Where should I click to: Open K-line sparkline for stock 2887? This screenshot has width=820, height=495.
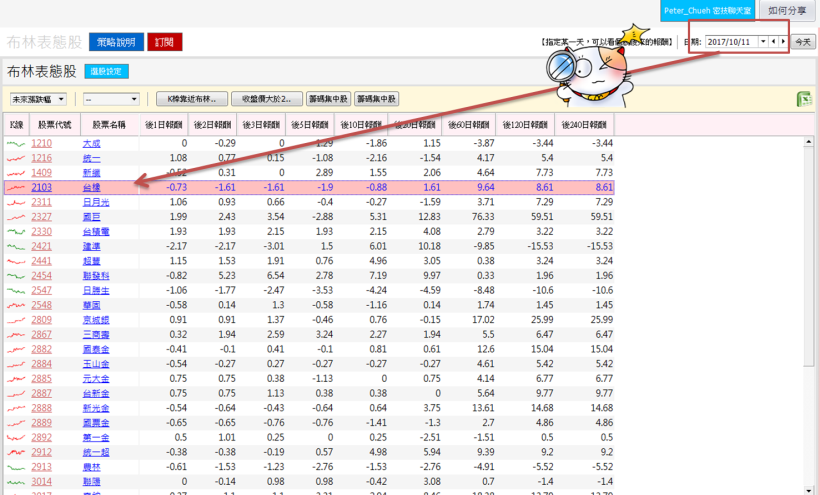(x=16, y=394)
